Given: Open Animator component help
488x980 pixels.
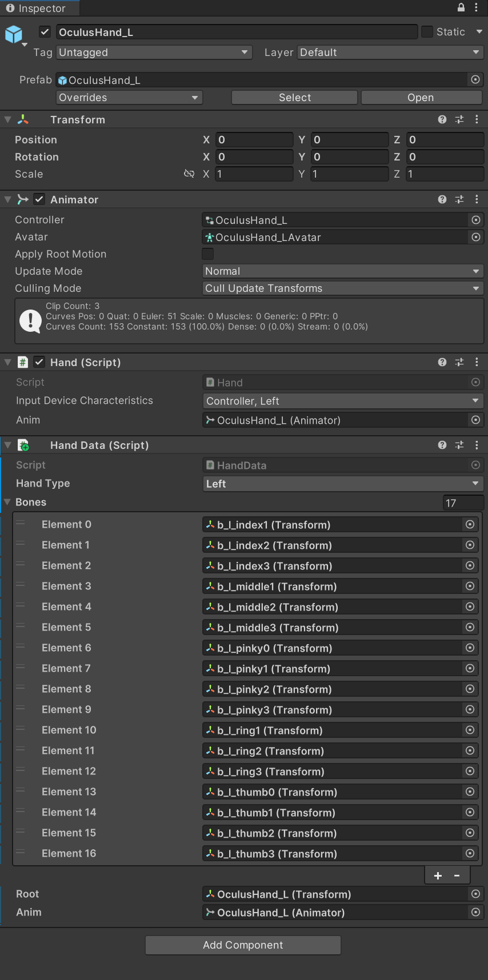Looking at the screenshot, I should click(x=442, y=199).
